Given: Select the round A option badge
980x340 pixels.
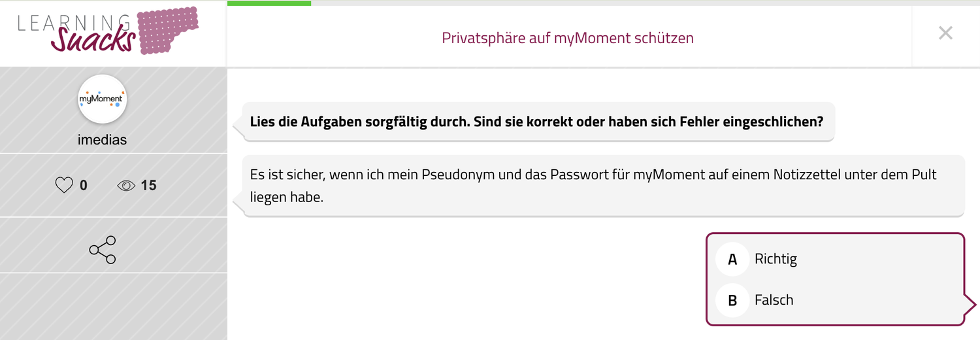Looking at the screenshot, I should [x=732, y=259].
